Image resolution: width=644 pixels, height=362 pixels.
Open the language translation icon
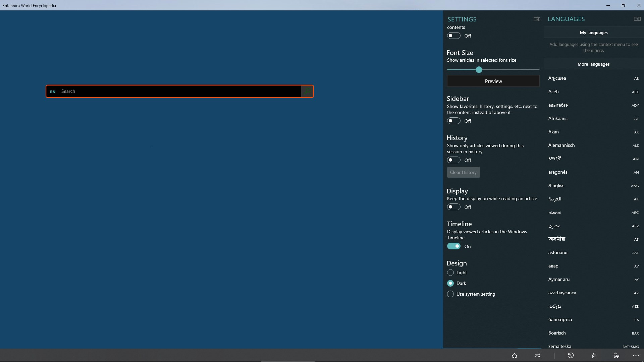pos(616,355)
